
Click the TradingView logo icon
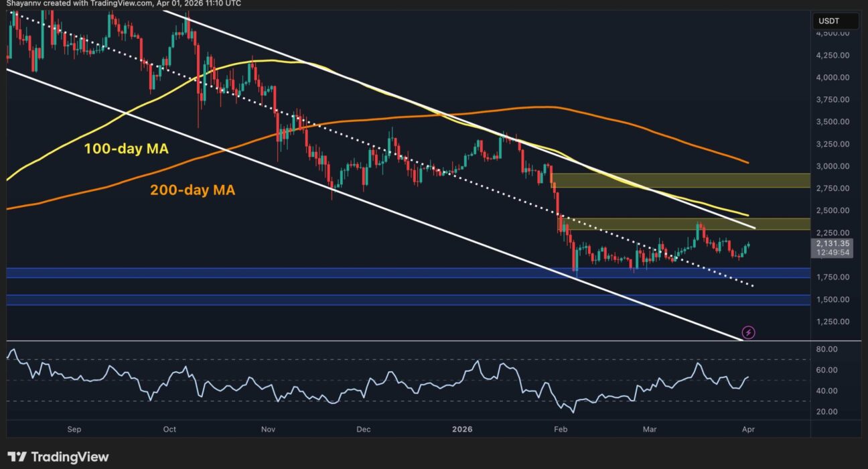(x=17, y=457)
